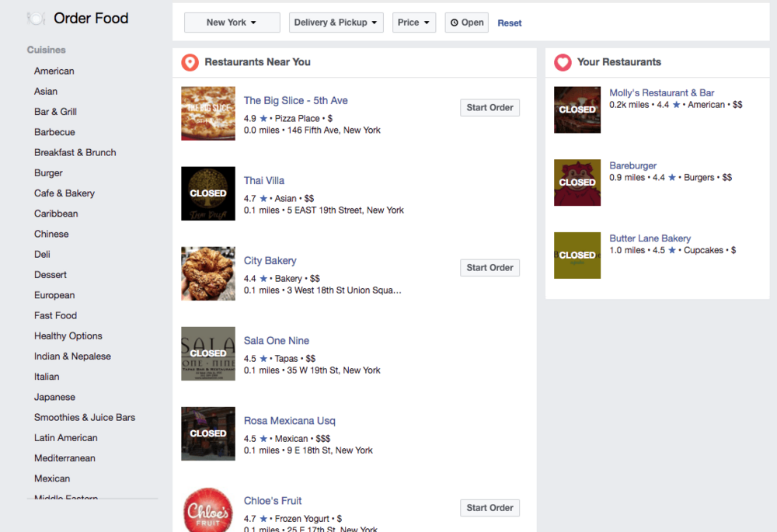Click the Bareburger bear logo
This screenshot has width=777, height=532.
coord(577,183)
